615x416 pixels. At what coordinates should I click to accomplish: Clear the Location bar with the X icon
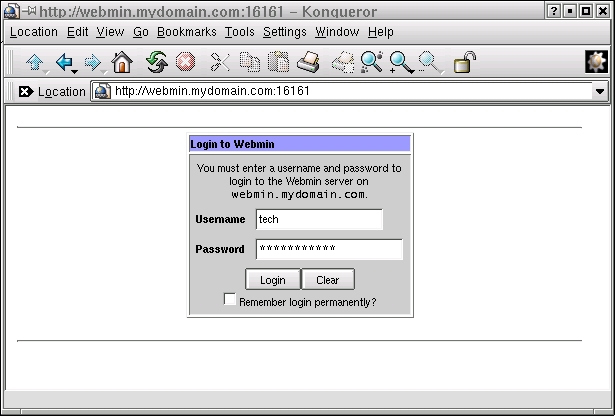[x=25, y=92]
